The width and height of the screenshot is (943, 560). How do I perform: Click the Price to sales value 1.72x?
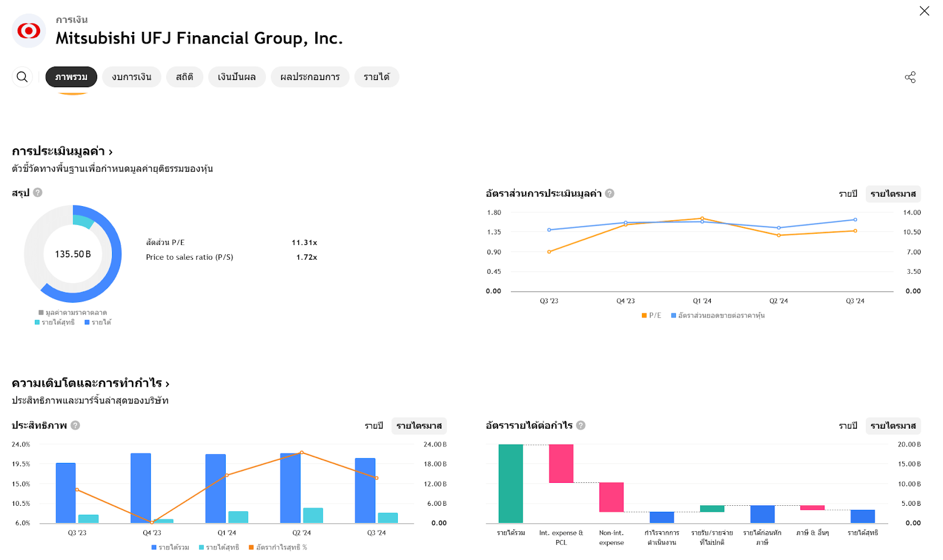[306, 257]
